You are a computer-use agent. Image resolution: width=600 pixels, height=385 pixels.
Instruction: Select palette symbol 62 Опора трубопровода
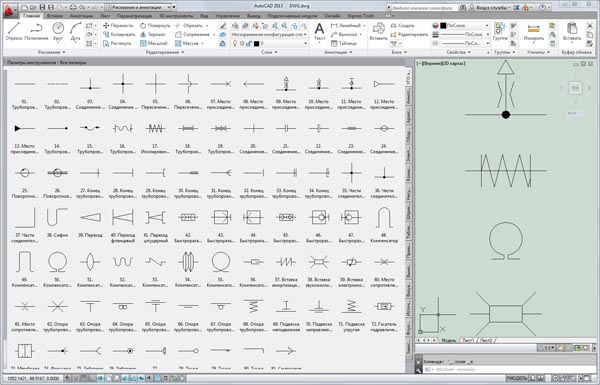coord(57,314)
